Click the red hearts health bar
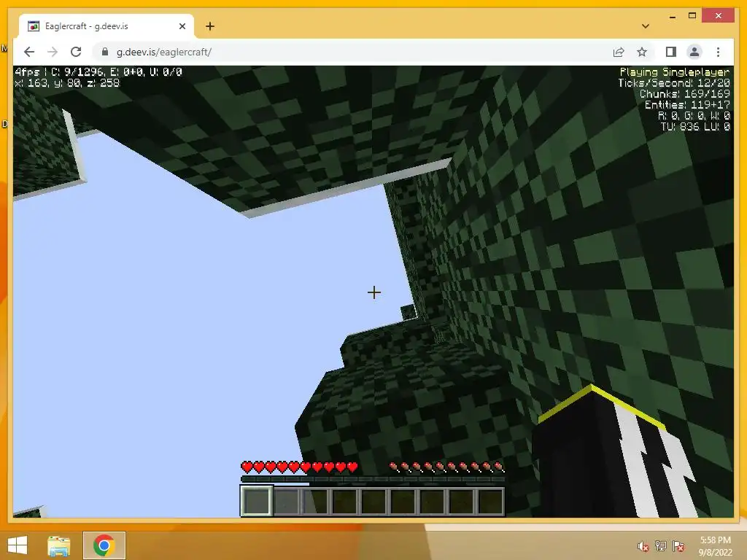Image resolution: width=747 pixels, height=560 pixels. coord(300,467)
